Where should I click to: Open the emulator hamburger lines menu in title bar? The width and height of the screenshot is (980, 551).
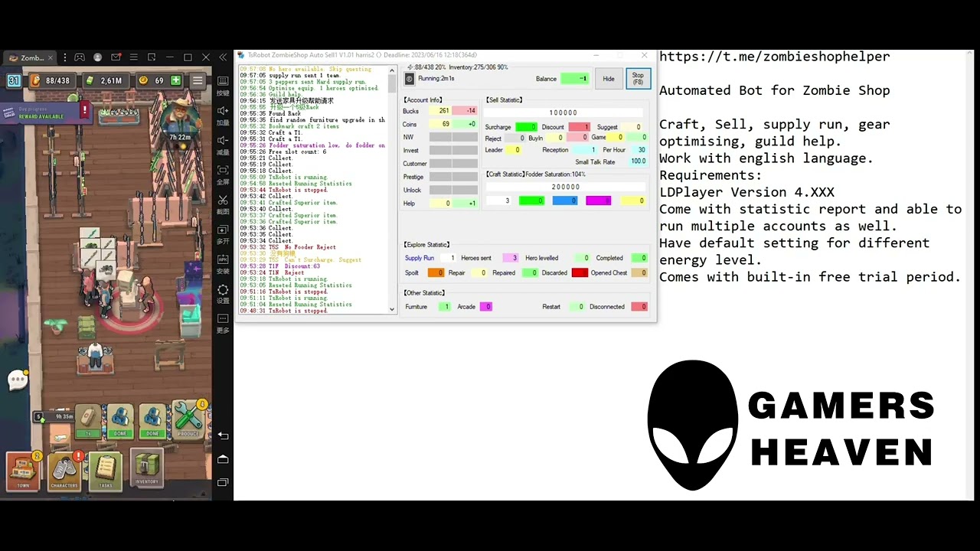[134, 57]
